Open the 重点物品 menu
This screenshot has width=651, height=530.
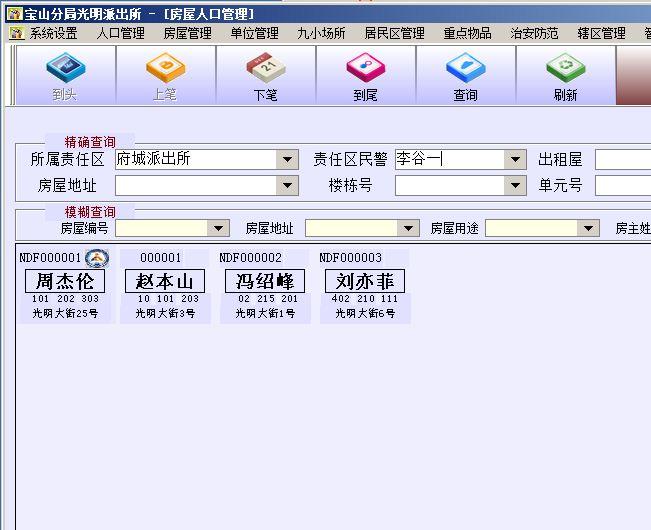[467, 33]
